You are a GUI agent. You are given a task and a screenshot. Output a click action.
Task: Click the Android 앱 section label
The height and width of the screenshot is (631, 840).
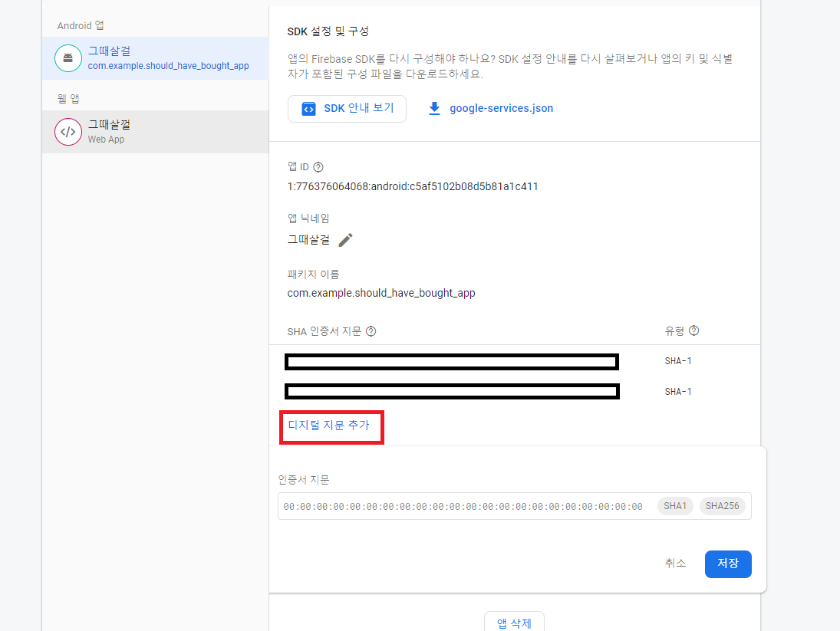point(81,26)
